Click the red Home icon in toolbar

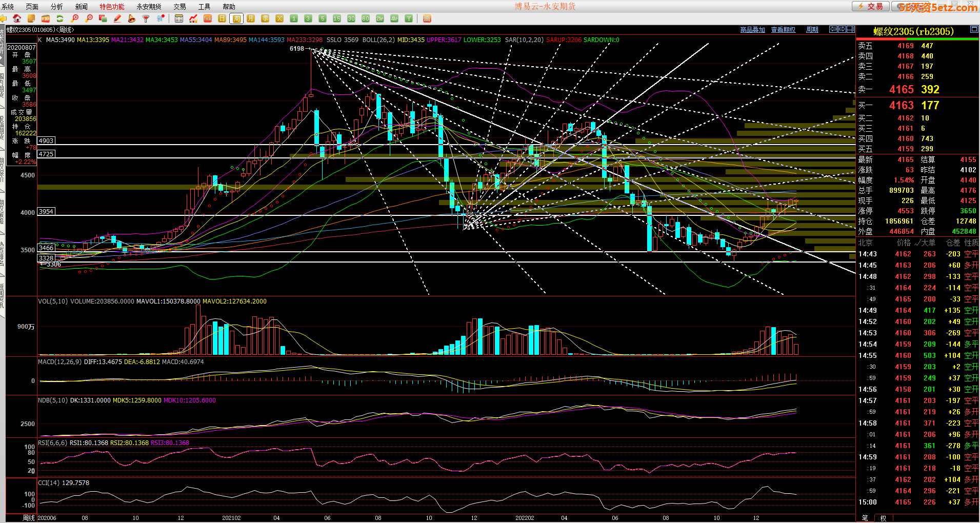pyautogui.click(x=17, y=18)
